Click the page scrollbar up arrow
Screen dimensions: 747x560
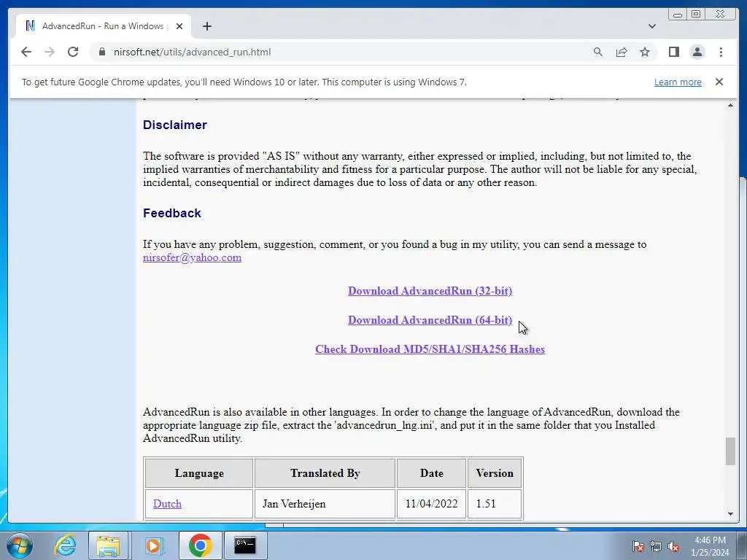(x=730, y=105)
